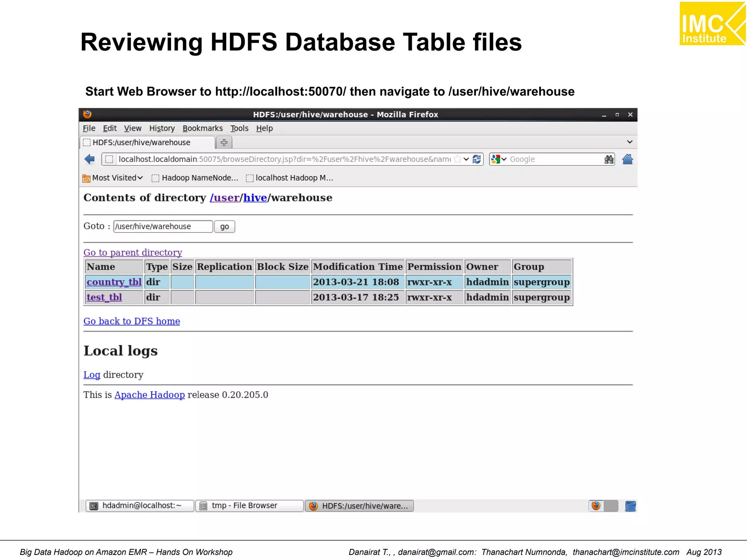Follow the Go to parent directory link
This screenshot has width=747, height=560.
tap(133, 252)
